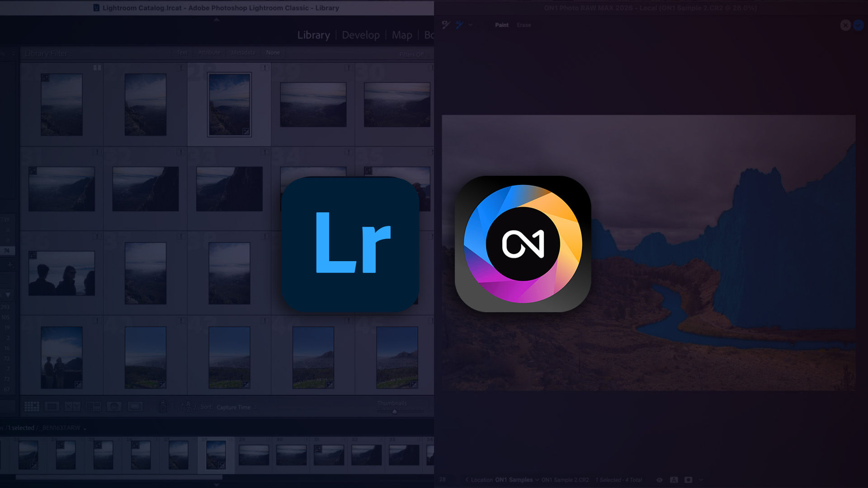Viewport: 868px width, 488px height.
Task: Cancel with the X button in ON1
Action: [845, 25]
